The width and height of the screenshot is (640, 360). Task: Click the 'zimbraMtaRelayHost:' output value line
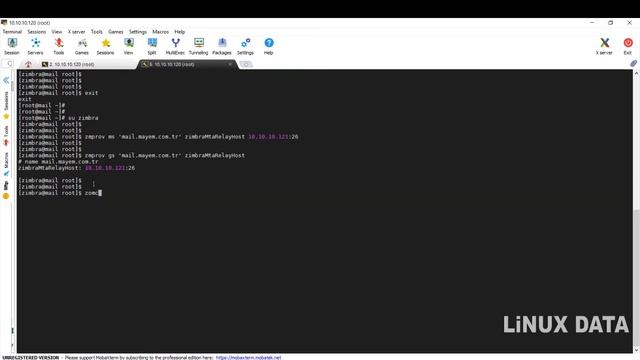(76, 168)
